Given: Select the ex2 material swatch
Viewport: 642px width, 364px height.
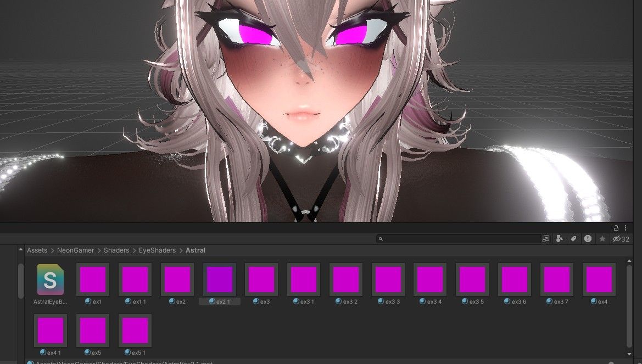Looking at the screenshot, I should click(x=177, y=279).
